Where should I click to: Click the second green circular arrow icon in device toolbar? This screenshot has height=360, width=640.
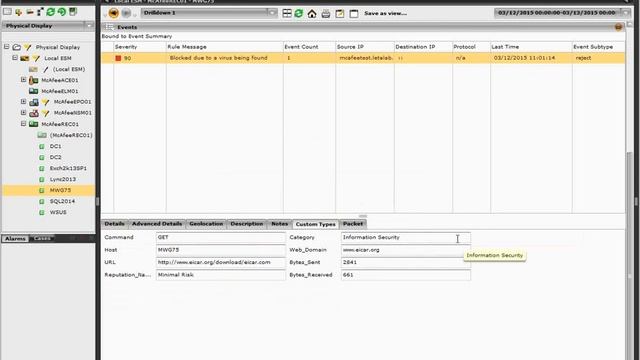click(x=62, y=12)
